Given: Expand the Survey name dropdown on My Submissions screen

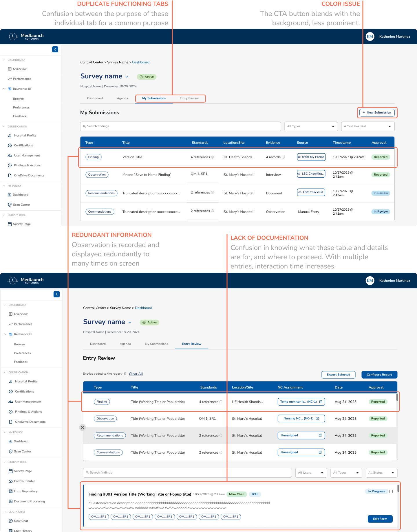Looking at the screenshot, I should click(x=127, y=77).
